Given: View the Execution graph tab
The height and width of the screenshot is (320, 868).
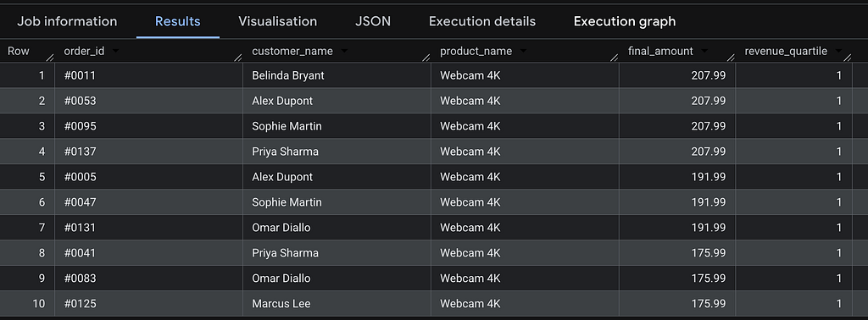Looking at the screenshot, I should point(625,21).
